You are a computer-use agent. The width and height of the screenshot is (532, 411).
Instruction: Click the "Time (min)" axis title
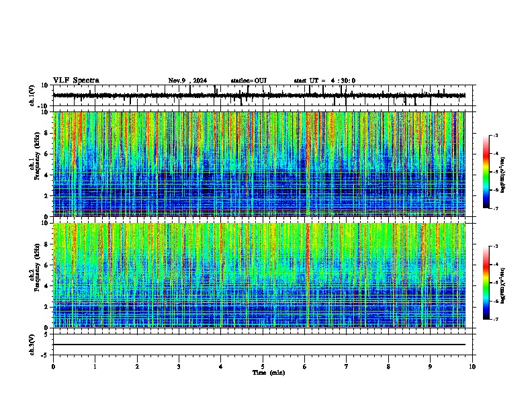269,373
